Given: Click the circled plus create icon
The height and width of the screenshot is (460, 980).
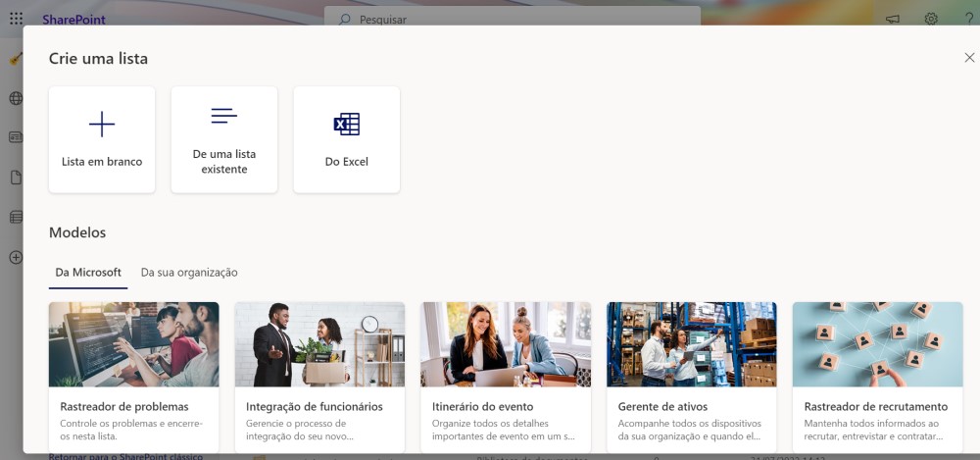Looking at the screenshot, I should coord(16,257).
